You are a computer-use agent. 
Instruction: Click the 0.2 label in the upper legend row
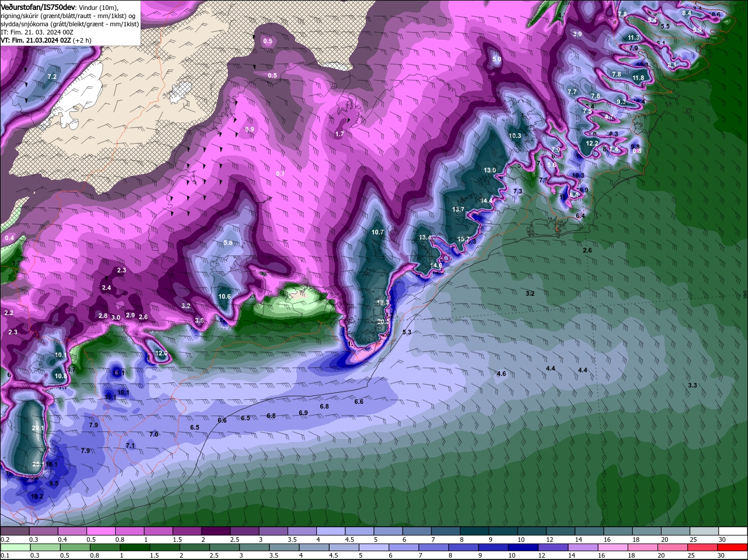point(5,540)
